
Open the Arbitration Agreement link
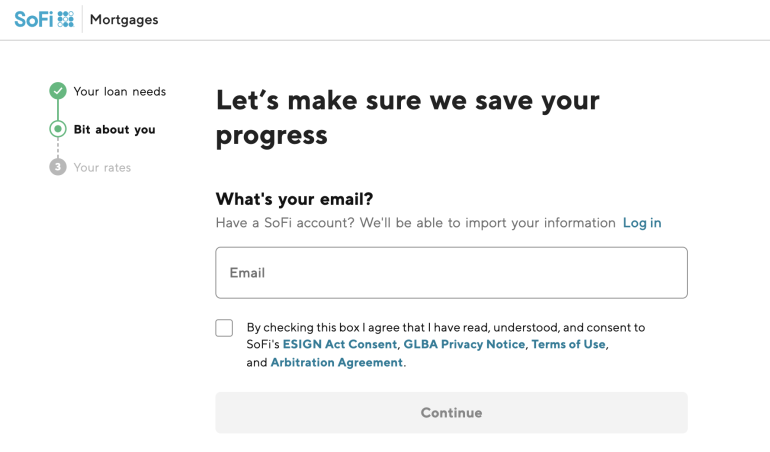tap(337, 362)
